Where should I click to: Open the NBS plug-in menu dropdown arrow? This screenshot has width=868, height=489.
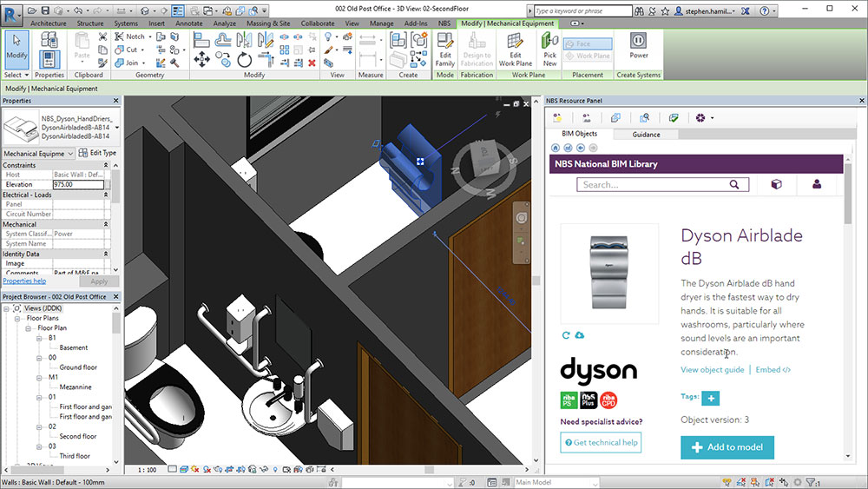[x=712, y=118]
